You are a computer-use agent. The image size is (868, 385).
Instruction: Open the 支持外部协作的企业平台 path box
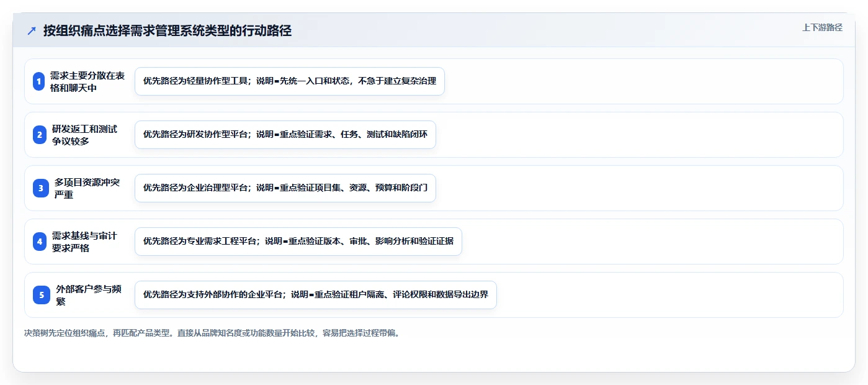(316, 295)
